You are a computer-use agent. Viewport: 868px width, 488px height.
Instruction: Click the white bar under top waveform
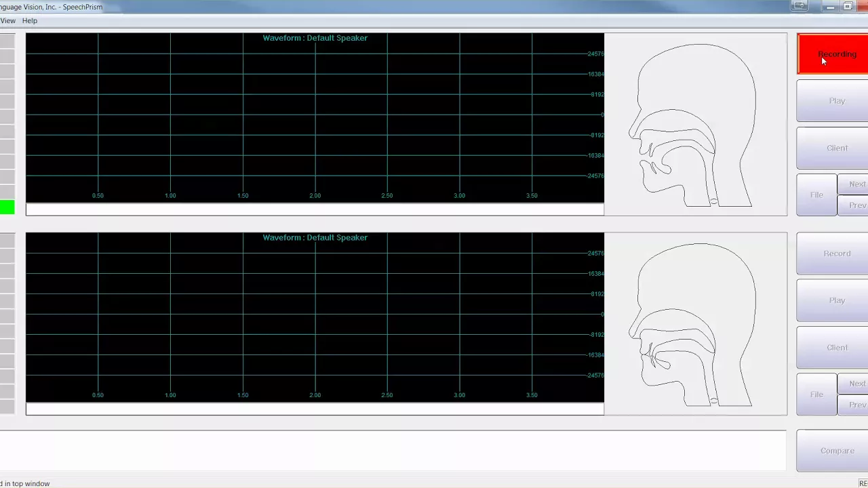click(x=315, y=209)
